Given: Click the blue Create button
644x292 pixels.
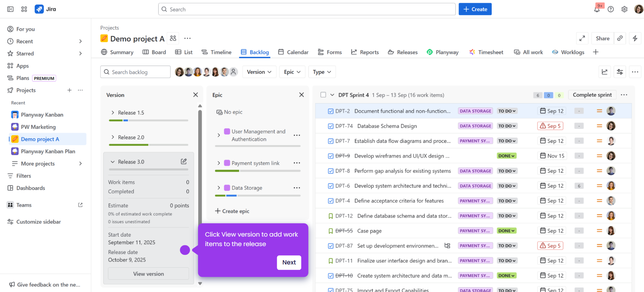Looking at the screenshot, I should pos(475,9).
